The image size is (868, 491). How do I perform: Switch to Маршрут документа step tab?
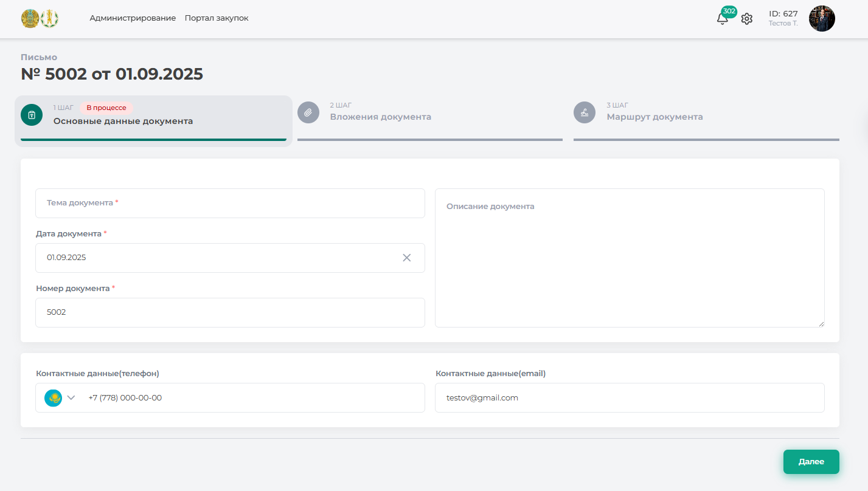click(654, 117)
